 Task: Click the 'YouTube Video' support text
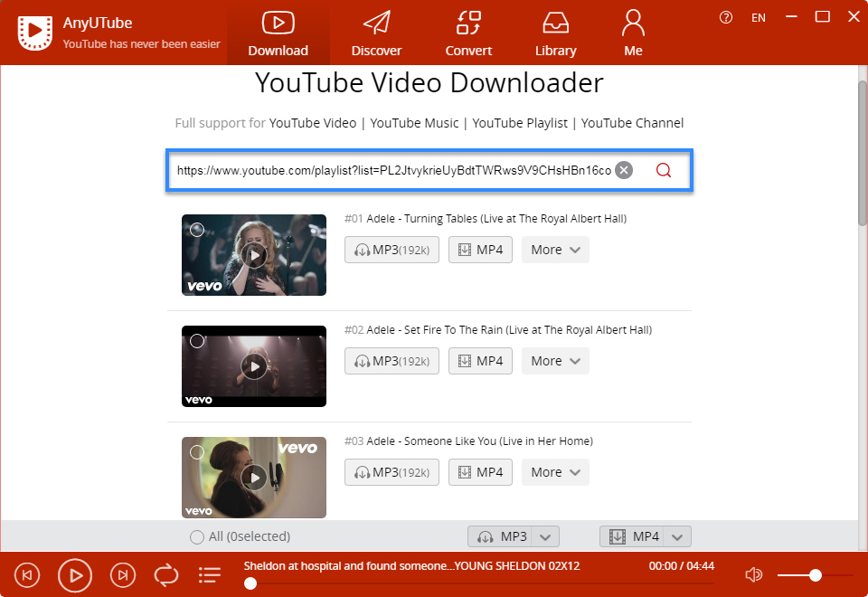coord(313,123)
